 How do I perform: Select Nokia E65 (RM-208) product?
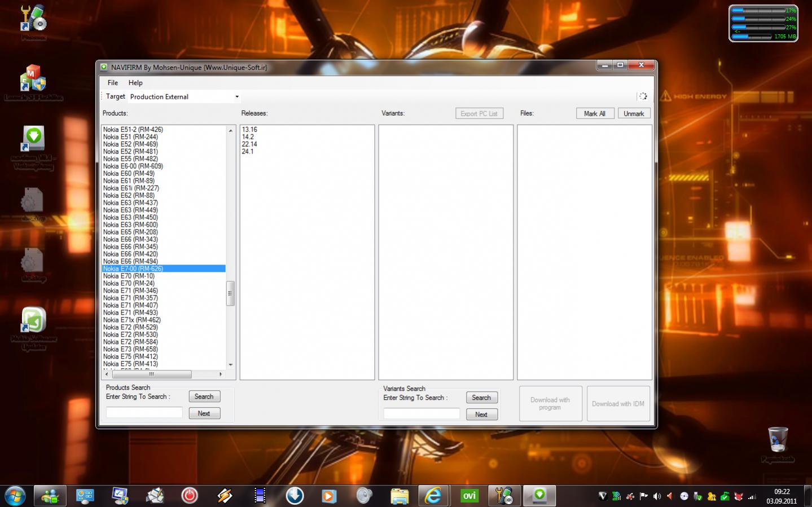(x=130, y=232)
